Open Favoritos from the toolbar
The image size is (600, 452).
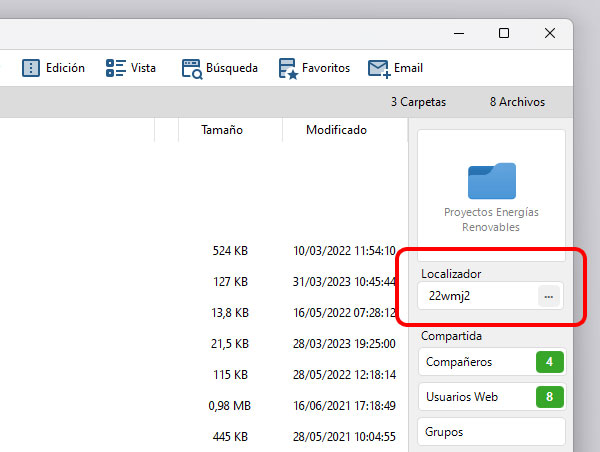[315, 68]
